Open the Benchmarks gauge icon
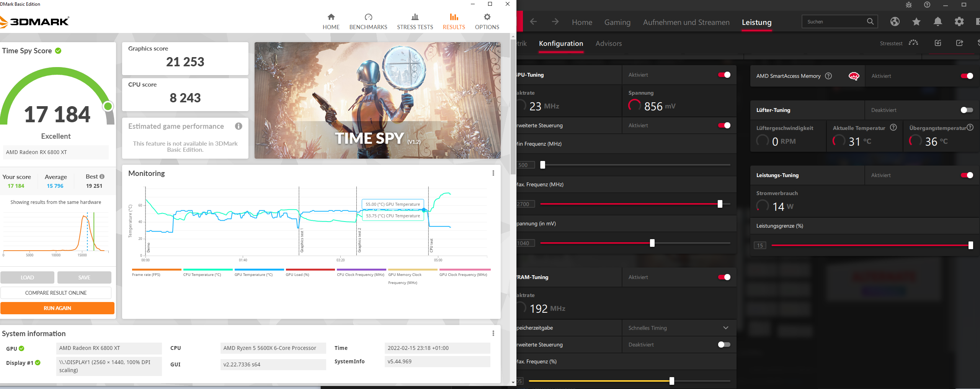 pyautogui.click(x=368, y=17)
